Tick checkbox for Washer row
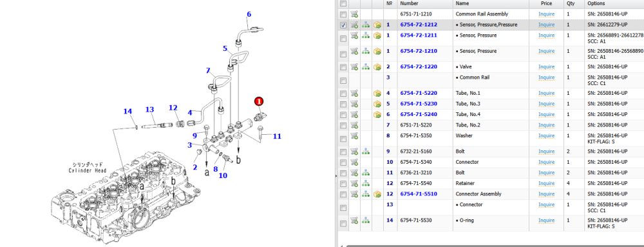The width and height of the screenshot is (644, 247). (x=343, y=139)
